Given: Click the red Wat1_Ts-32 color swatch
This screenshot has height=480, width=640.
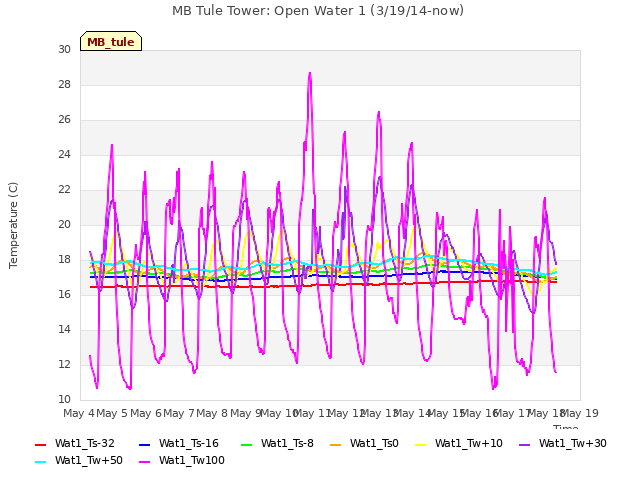Looking at the screenshot, I should pos(41,444).
